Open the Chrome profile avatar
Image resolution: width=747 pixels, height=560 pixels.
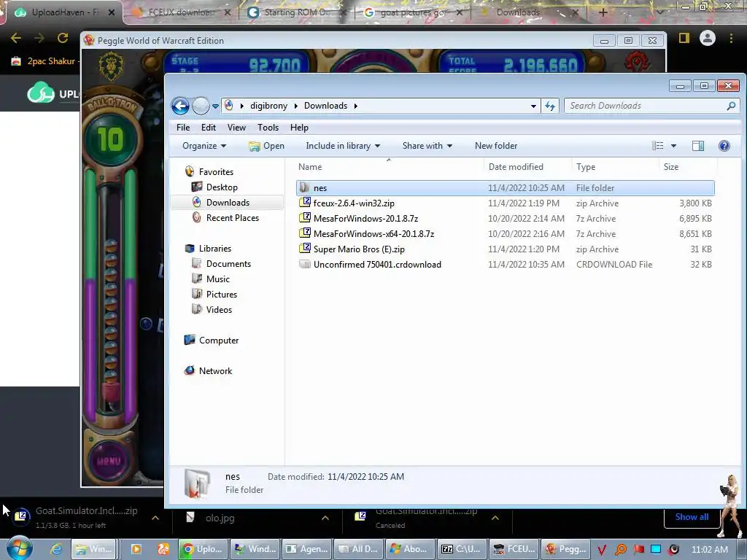tap(708, 38)
